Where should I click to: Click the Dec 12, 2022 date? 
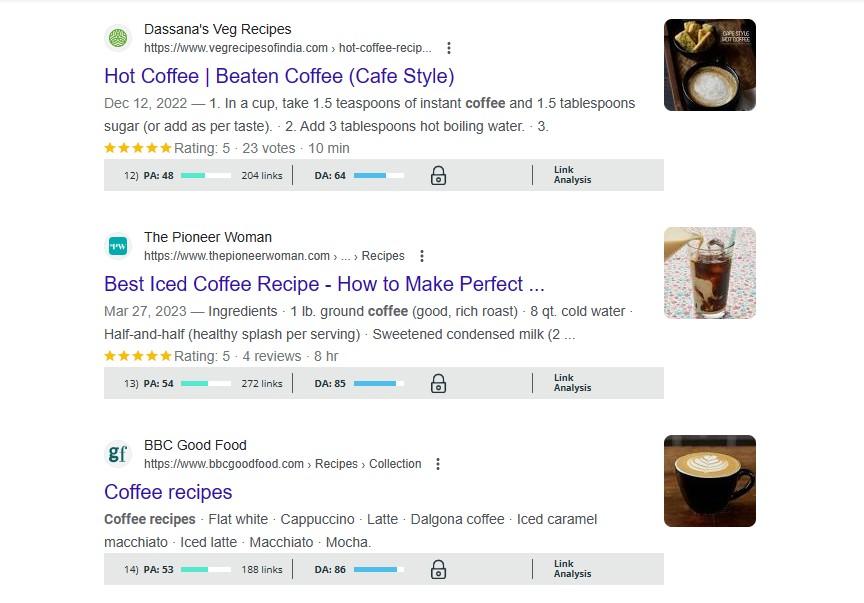tap(145, 104)
